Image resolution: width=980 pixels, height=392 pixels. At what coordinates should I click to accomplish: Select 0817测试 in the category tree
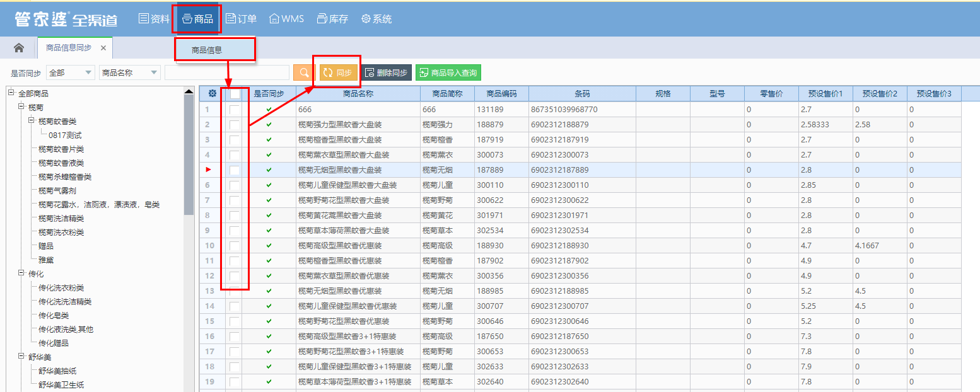pos(65,135)
